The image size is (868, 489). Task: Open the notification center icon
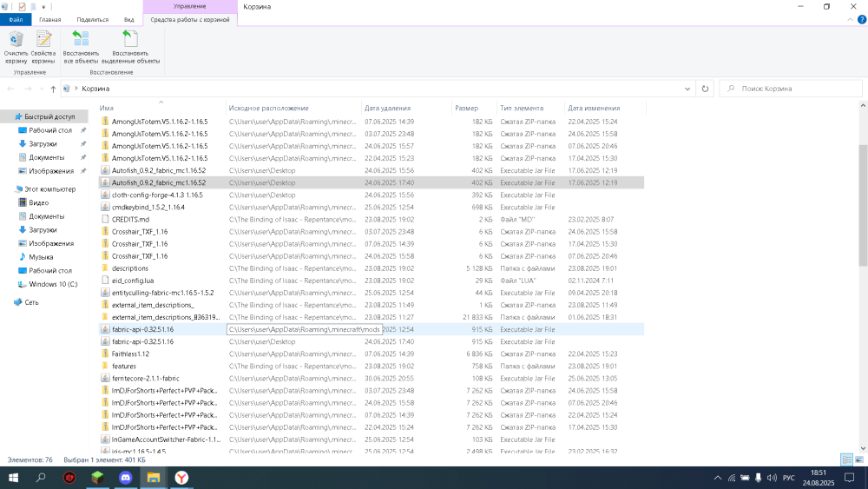tap(850, 478)
